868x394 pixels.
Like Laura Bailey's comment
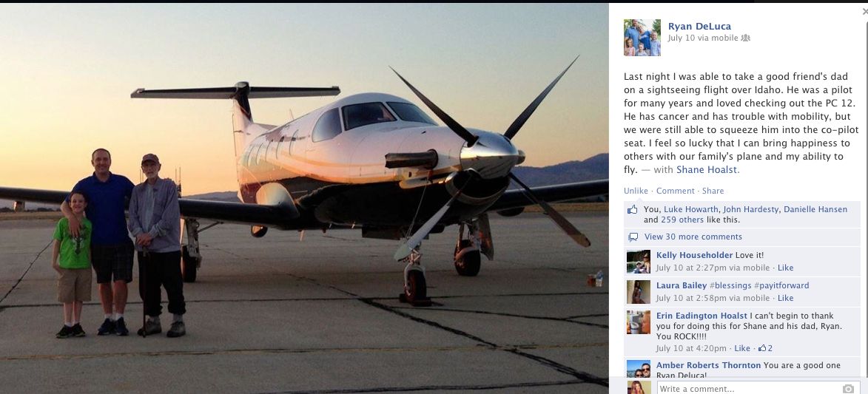coord(785,298)
